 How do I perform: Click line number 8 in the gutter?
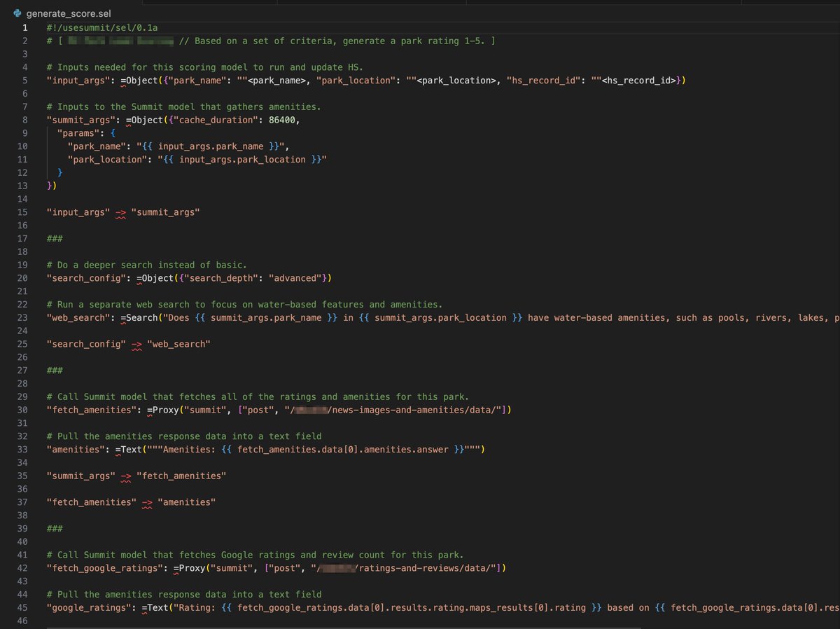(x=24, y=120)
